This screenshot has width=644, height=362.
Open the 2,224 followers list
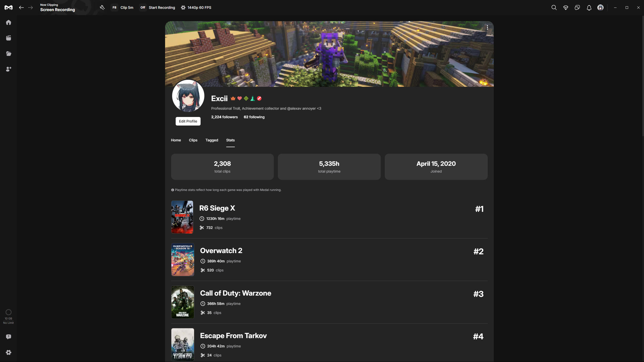[224, 117]
